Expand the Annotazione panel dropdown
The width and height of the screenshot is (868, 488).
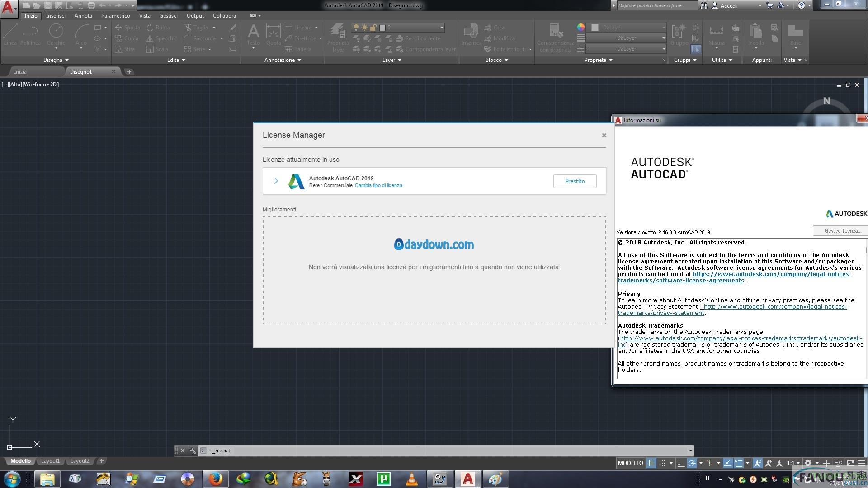pos(283,60)
